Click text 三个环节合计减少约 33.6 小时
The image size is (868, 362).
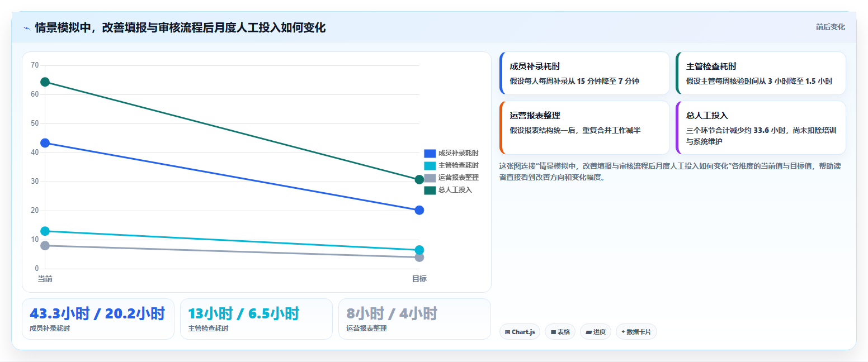point(734,130)
